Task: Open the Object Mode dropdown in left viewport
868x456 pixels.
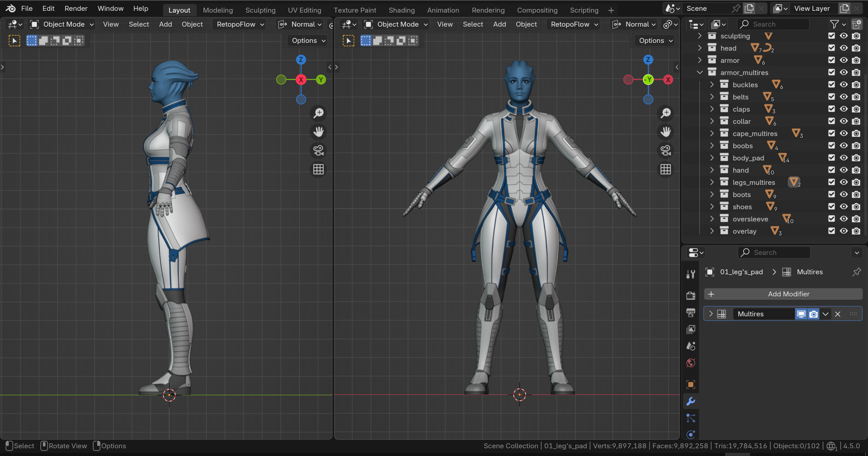Action: click(x=62, y=24)
